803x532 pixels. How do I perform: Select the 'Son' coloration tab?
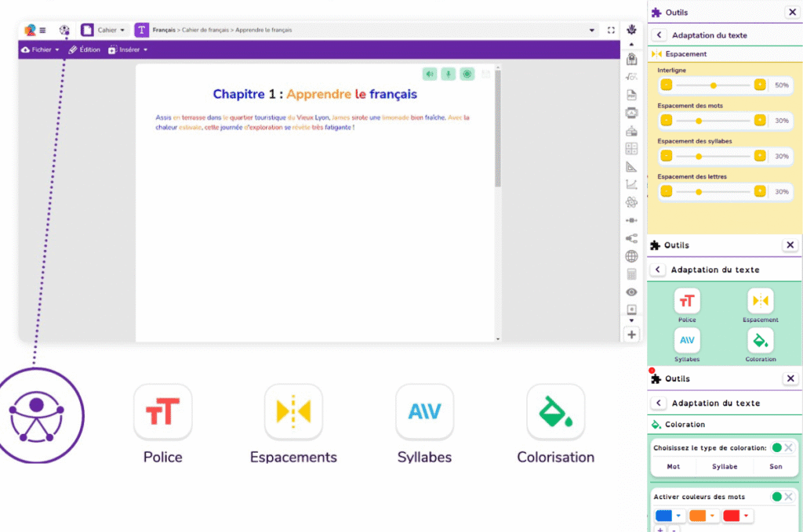tap(776, 466)
